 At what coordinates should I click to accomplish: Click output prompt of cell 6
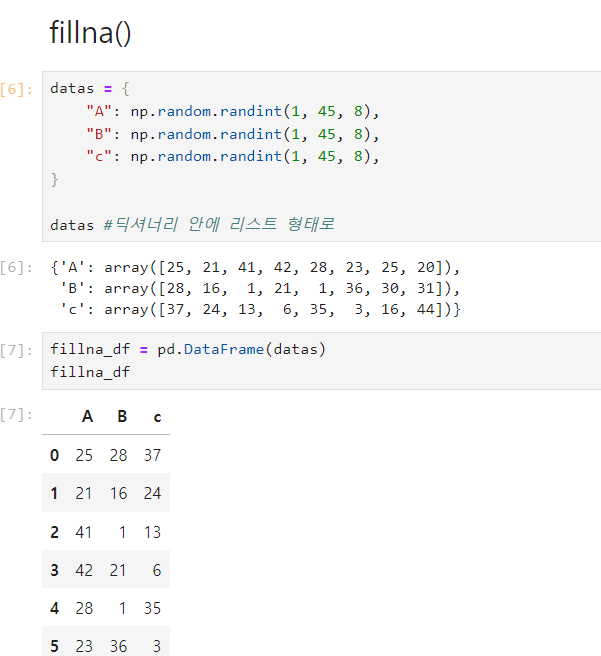coord(16,267)
